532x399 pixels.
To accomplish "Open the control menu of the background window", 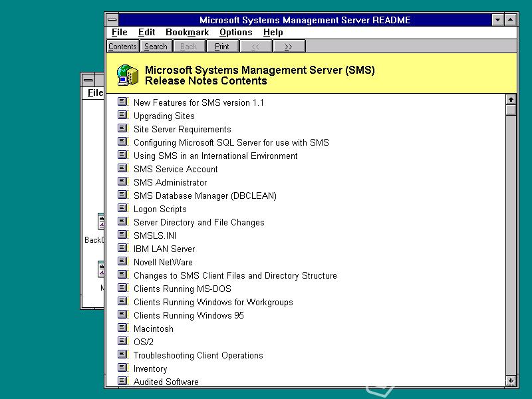I will [x=88, y=80].
